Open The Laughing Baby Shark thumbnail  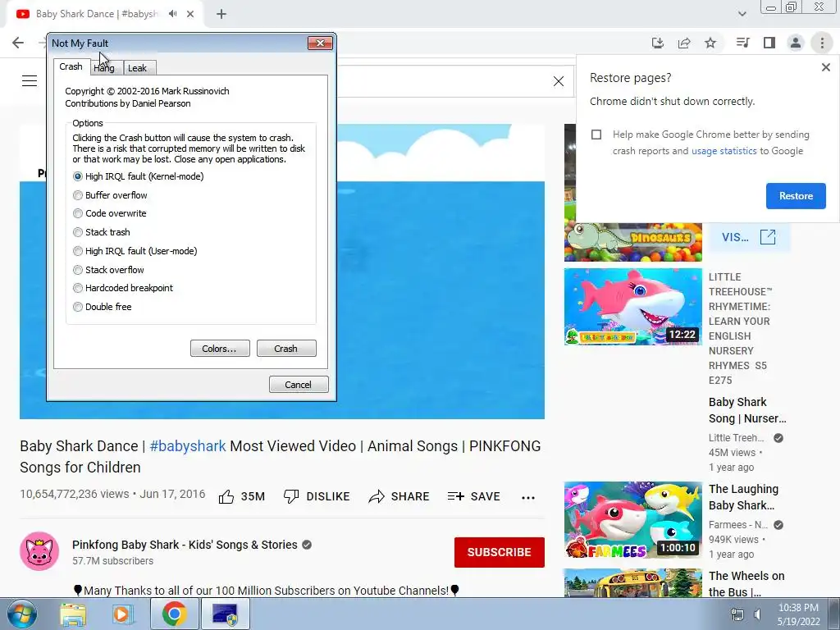click(x=633, y=520)
